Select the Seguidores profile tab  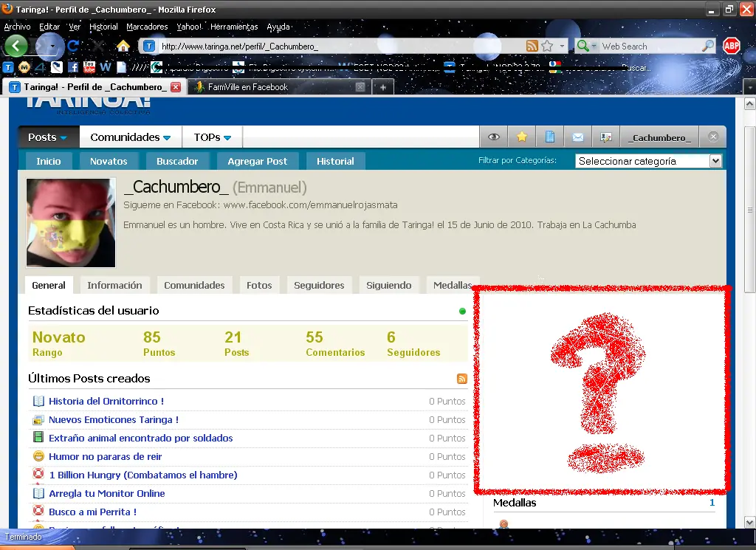tap(319, 286)
